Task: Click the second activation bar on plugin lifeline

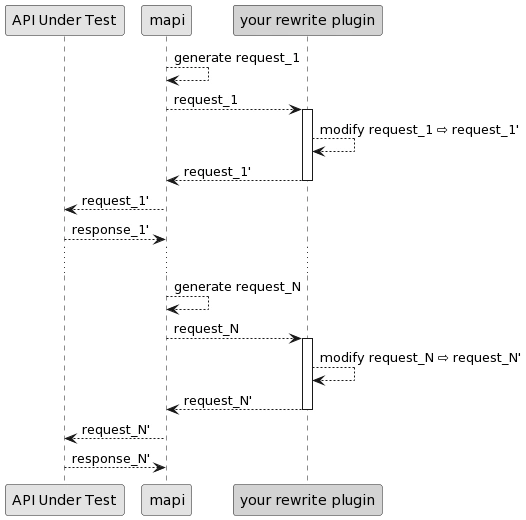Action: tap(307, 374)
